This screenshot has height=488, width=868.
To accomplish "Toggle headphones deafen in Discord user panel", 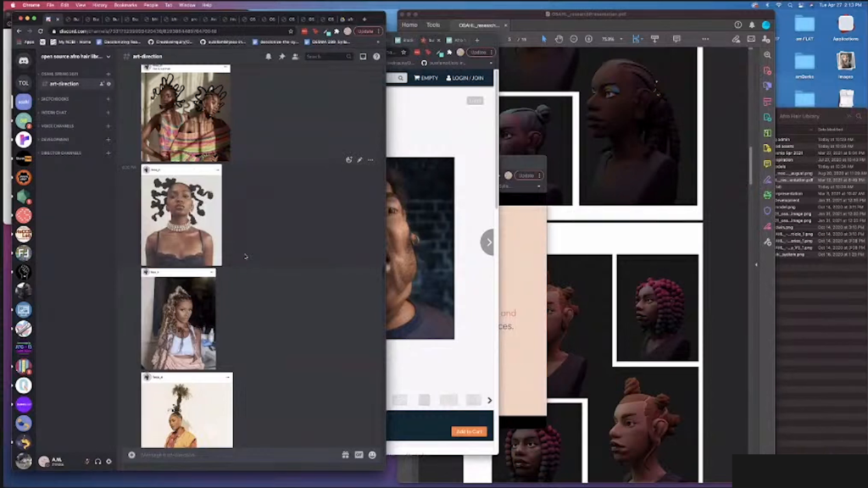I will 98,461.
